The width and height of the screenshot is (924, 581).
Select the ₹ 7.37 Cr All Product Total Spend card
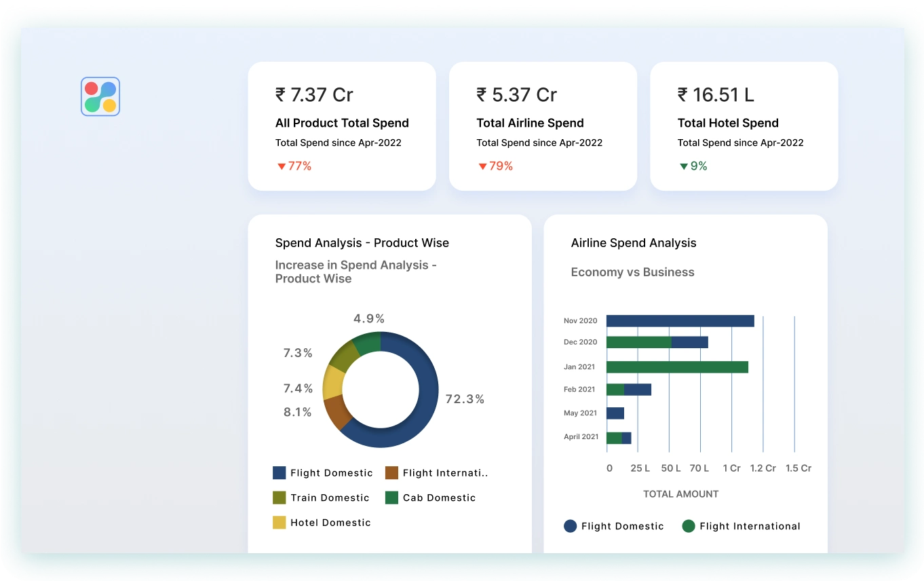pos(341,126)
